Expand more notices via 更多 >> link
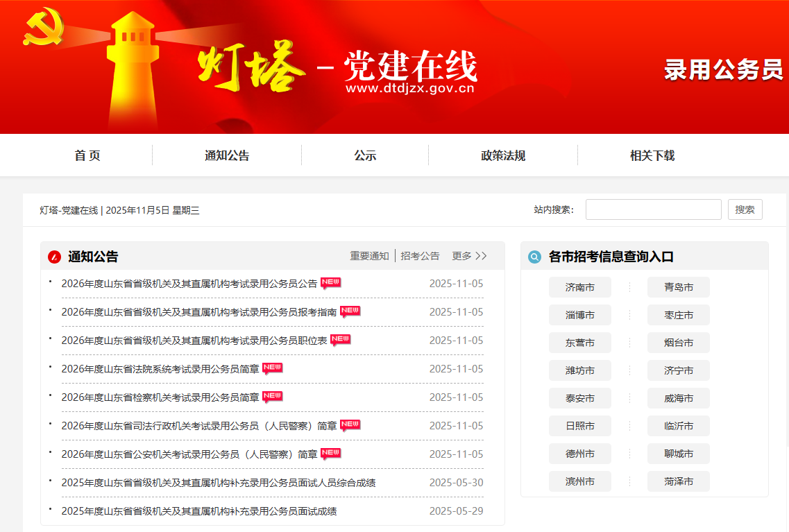This screenshot has width=789, height=532. [470, 256]
